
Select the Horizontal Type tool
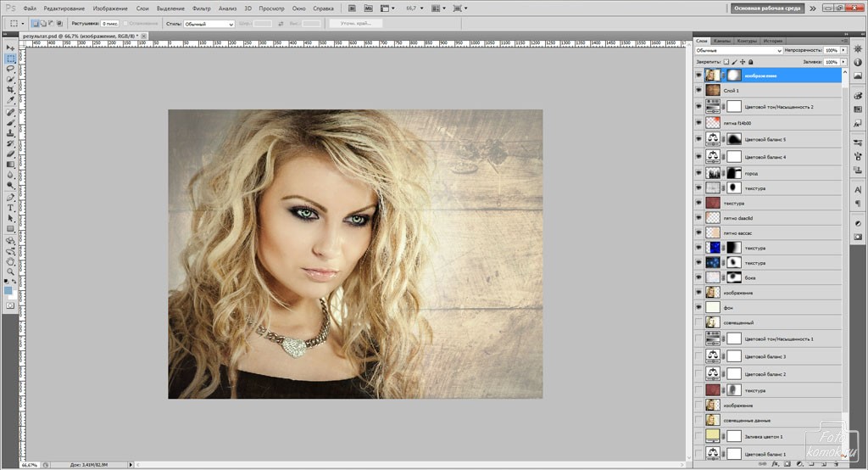10,207
